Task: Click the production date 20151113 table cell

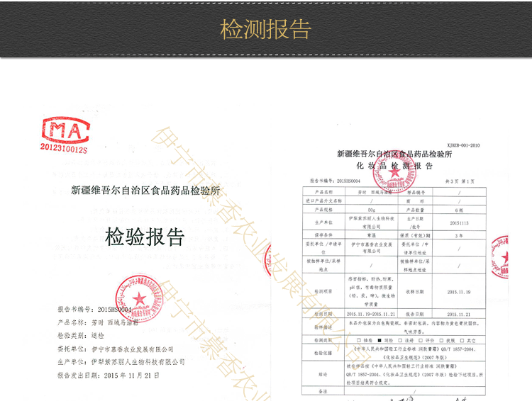Action: (x=459, y=221)
